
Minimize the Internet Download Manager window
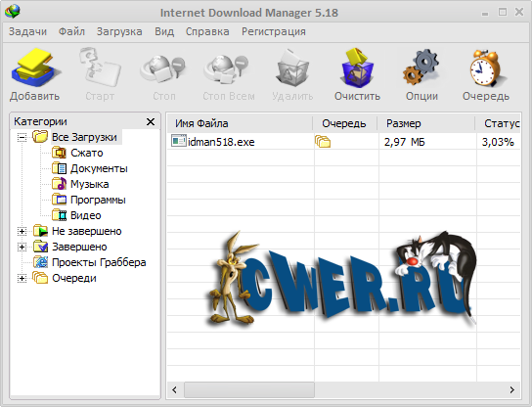[x=485, y=14]
